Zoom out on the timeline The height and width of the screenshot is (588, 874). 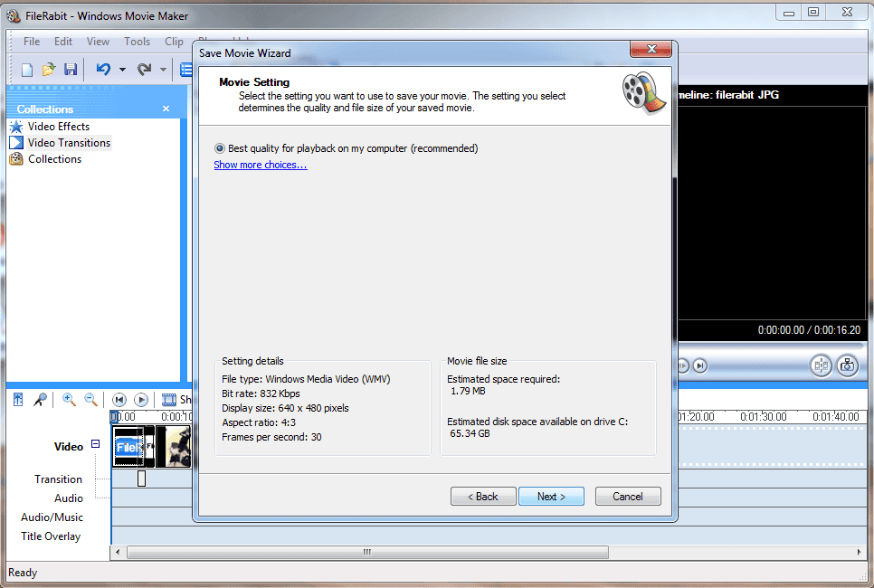tap(90, 399)
